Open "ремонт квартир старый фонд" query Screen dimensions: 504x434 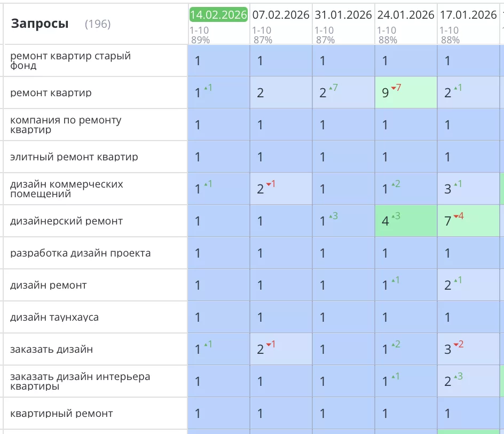(70, 61)
